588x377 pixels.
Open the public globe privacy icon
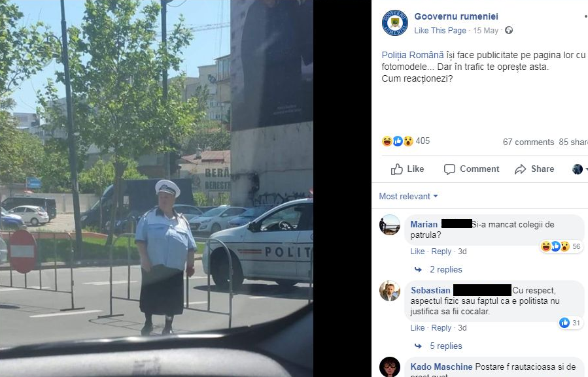coord(508,30)
